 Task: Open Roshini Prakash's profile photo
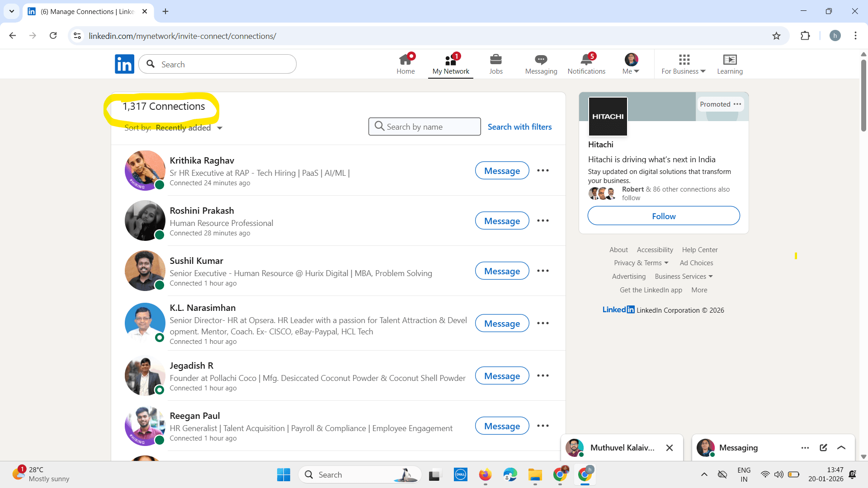[x=145, y=221]
